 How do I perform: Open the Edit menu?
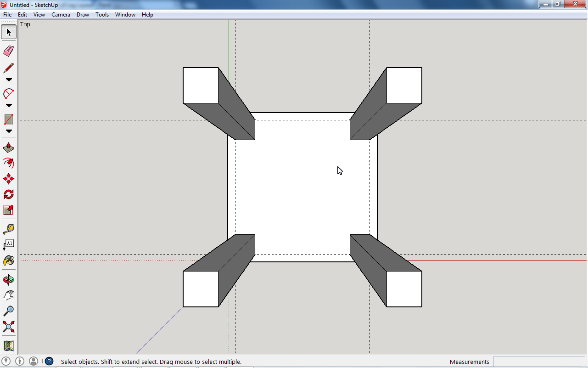point(22,15)
